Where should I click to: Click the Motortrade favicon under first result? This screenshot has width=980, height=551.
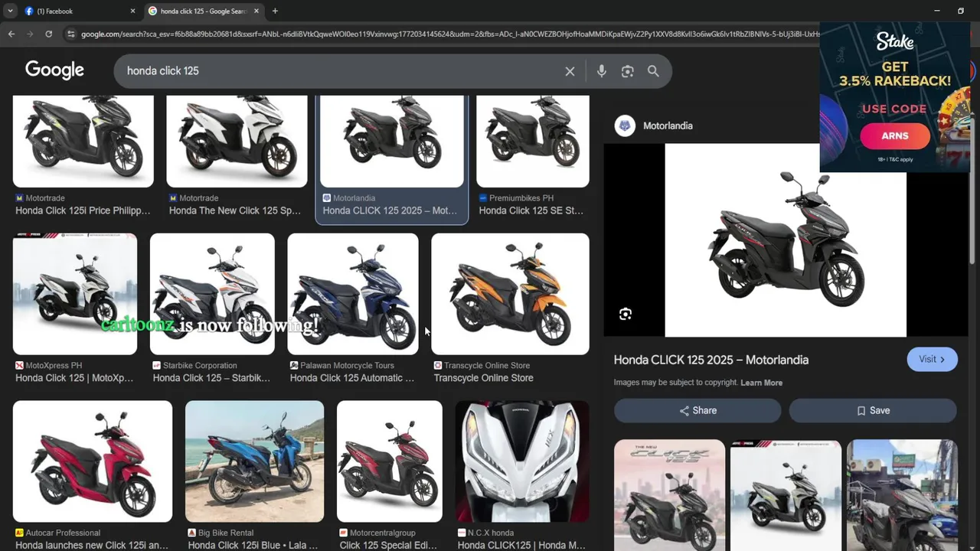(x=19, y=198)
